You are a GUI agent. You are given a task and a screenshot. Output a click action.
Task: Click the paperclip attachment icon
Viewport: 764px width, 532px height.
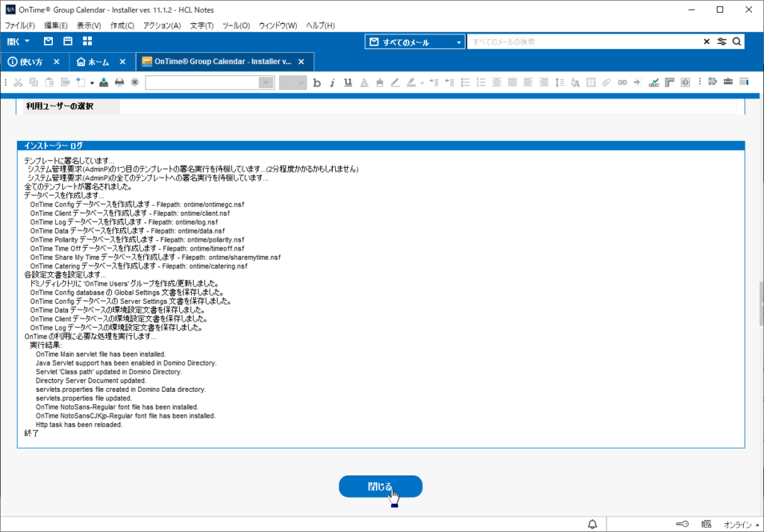[606, 82]
